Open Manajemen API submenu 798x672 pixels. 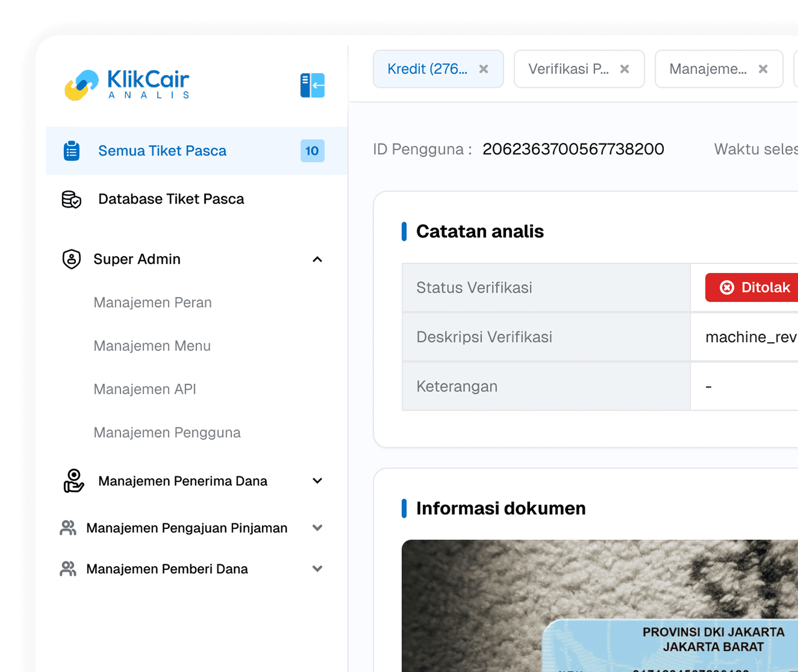click(145, 389)
